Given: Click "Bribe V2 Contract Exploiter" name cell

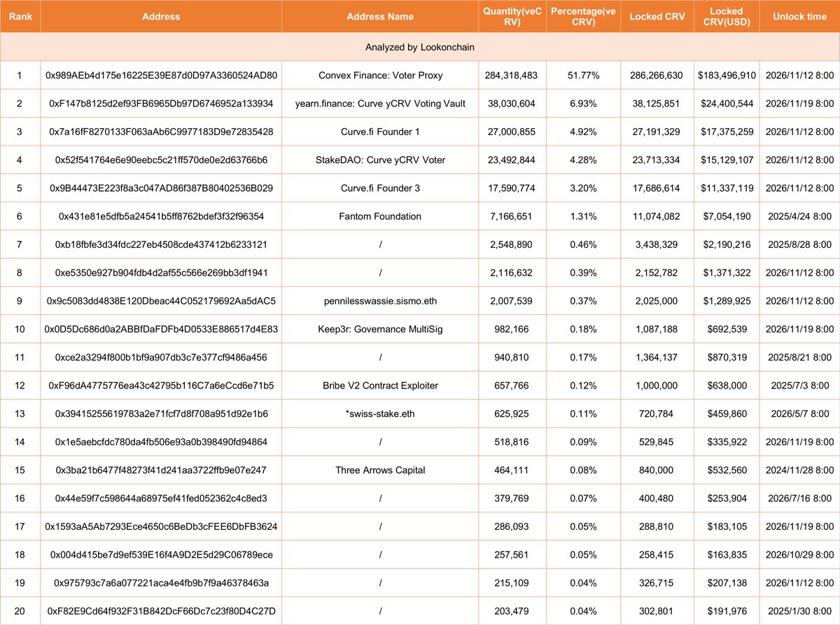Looking at the screenshot, I should coord(380,386).
